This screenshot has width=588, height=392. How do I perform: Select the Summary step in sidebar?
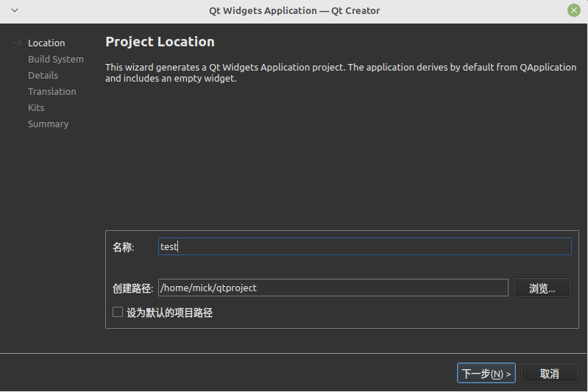click(x=48, y=124)
